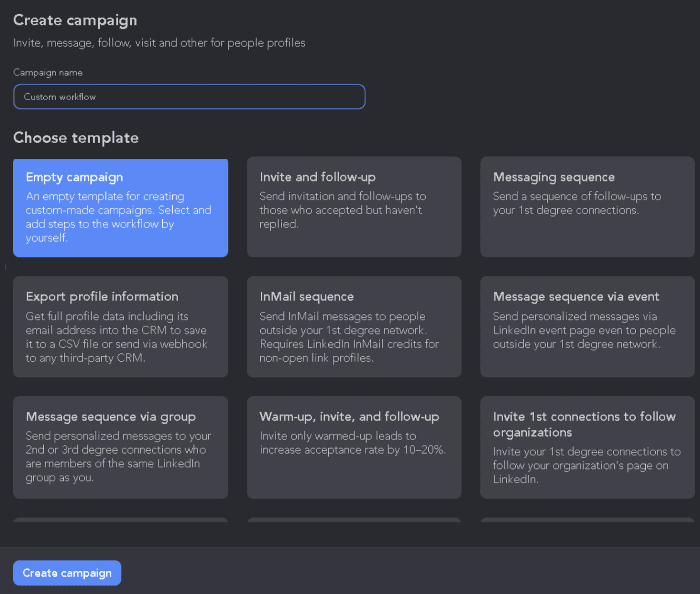Click the Campaign name field label
Image resolution: width=700 pixels, height=594 pixels.
tap(48, 72)
